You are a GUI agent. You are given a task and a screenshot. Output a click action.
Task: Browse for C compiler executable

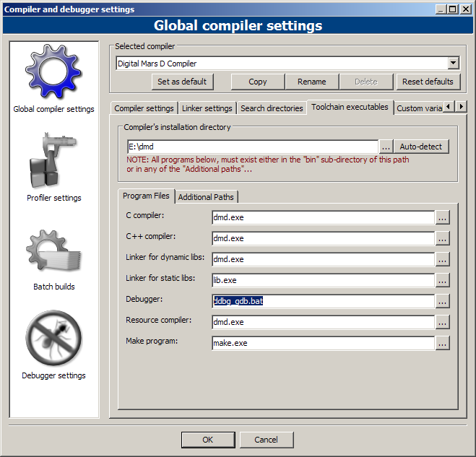(442, 217)
